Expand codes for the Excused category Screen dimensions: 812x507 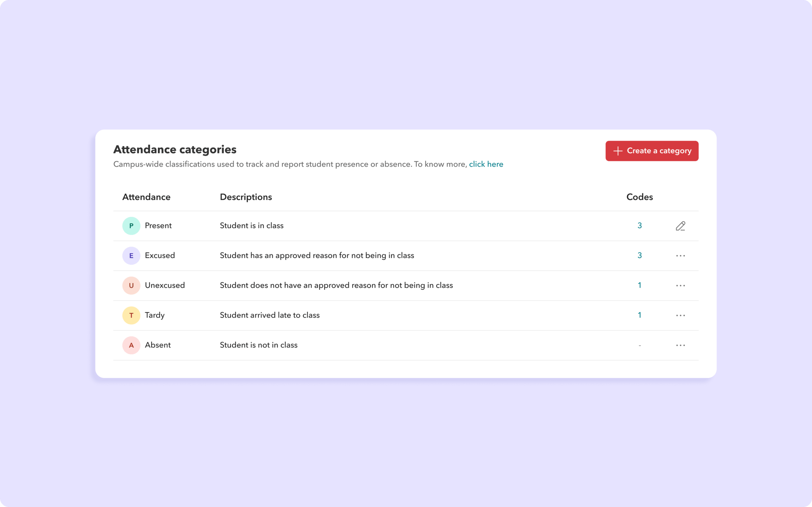click(x=639, y=255)
